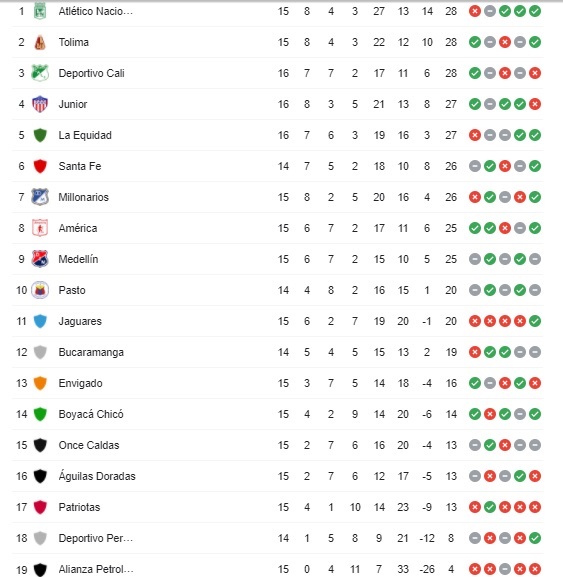Click the América red crest icon
This screenshot has width=563, height=577.
pyautogui.click(x=40, y=228)
